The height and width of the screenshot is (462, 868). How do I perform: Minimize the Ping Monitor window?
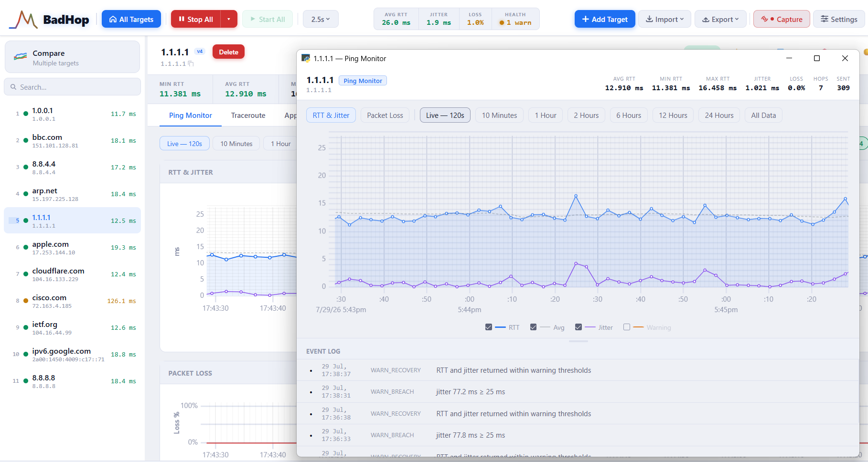tap(789, 58)
